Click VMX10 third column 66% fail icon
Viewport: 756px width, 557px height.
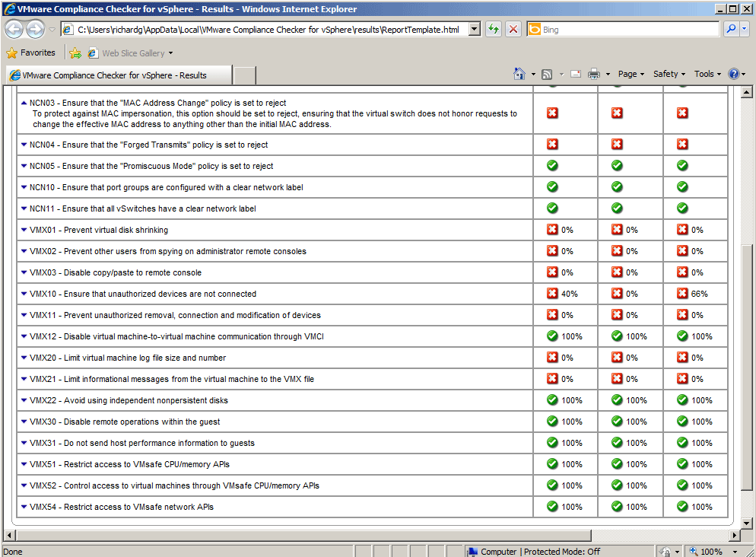click(x=682, y=293)
